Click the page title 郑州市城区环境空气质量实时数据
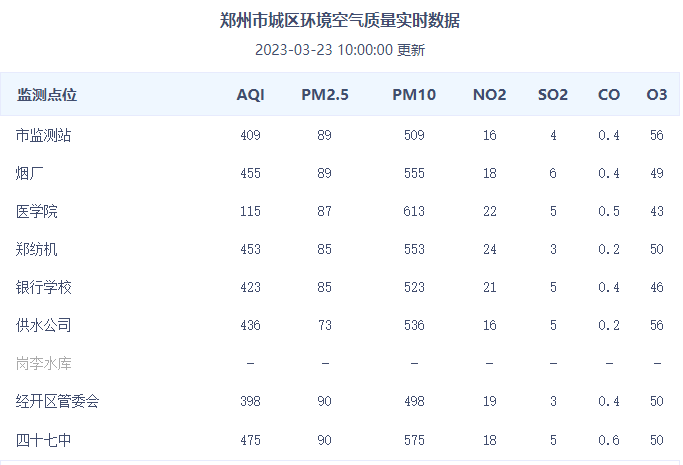The width and height of the screenshot is (683, 465). point(340,20)
